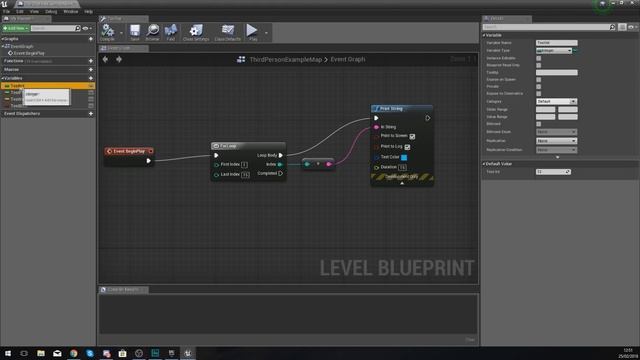
Task: Open the Variable Type dropdown
Action: click(x=554, y=51)
